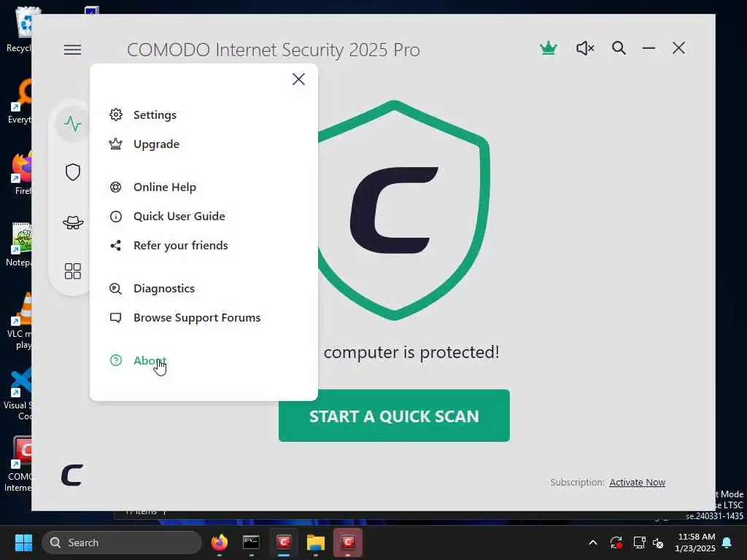This screenshot has height=560, width=747.
Task: Click the chat icon beside Browse Support Forums
Action: [116, 318]
